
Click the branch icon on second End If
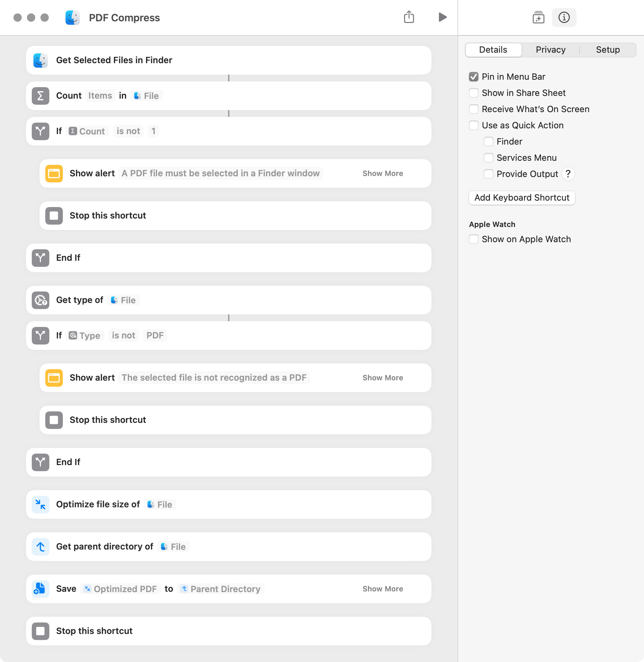coord(41,462)
